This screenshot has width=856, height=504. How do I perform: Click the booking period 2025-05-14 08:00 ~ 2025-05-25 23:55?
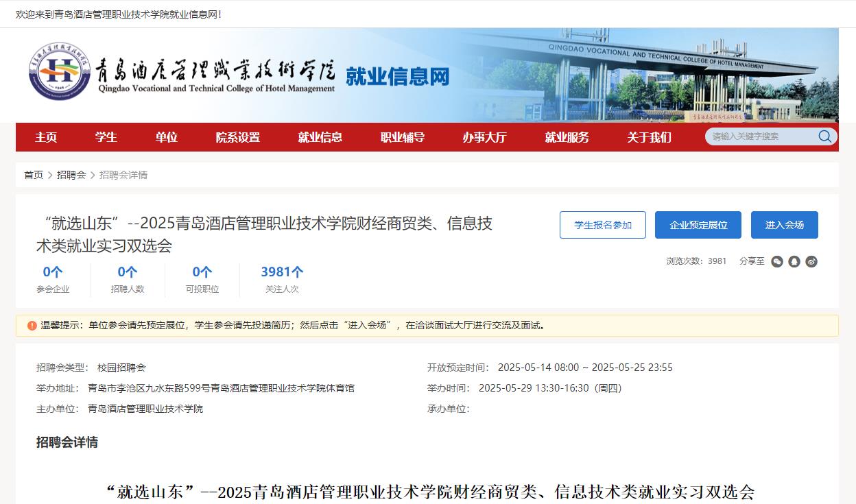[x=585, y=368]
